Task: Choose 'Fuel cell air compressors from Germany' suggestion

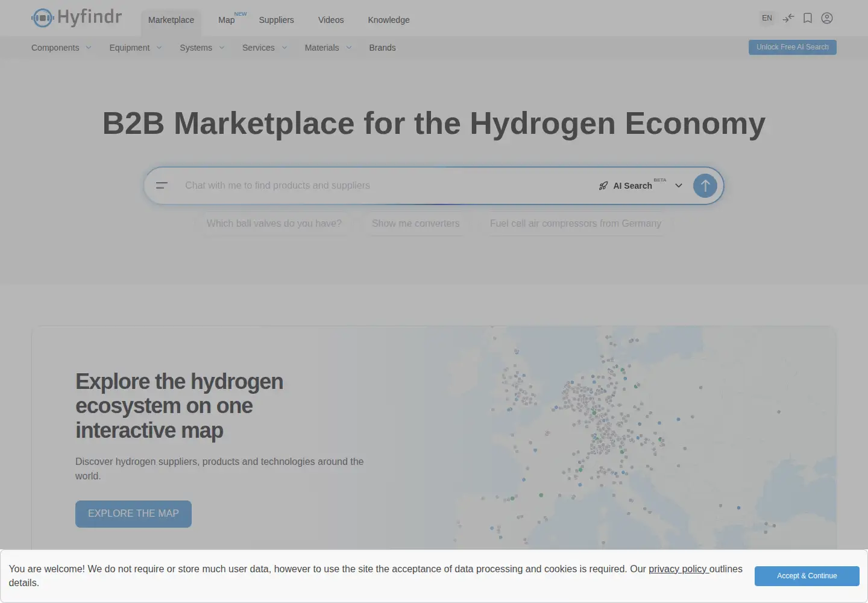Action: point(576,224)
